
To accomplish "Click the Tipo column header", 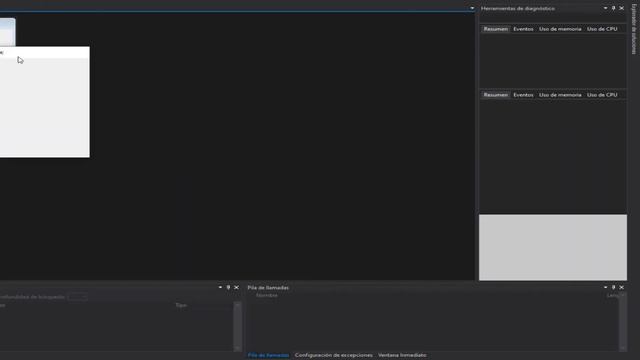I will pyautogui.click(x=181, y=305).
